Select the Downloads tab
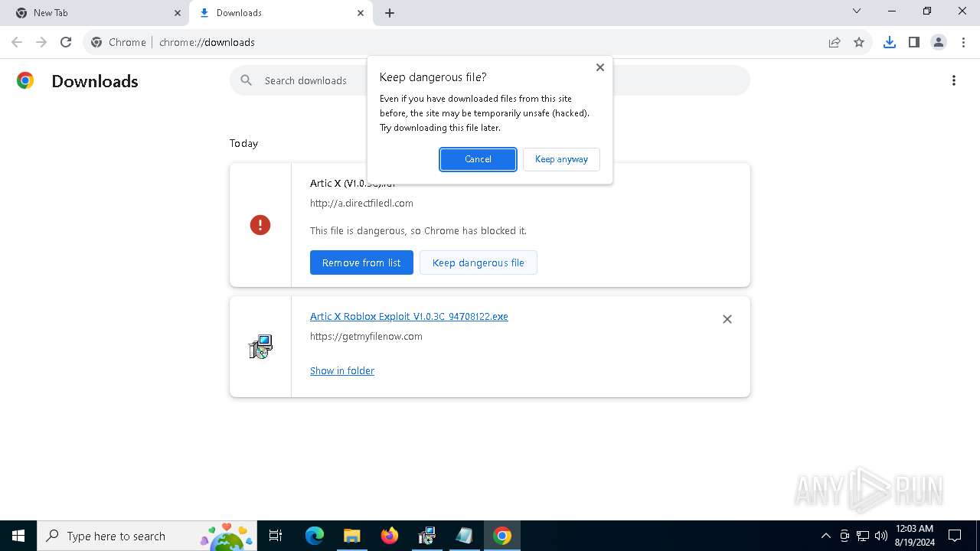The width and height of the screenshot is (980, 551). pos(279,13)
